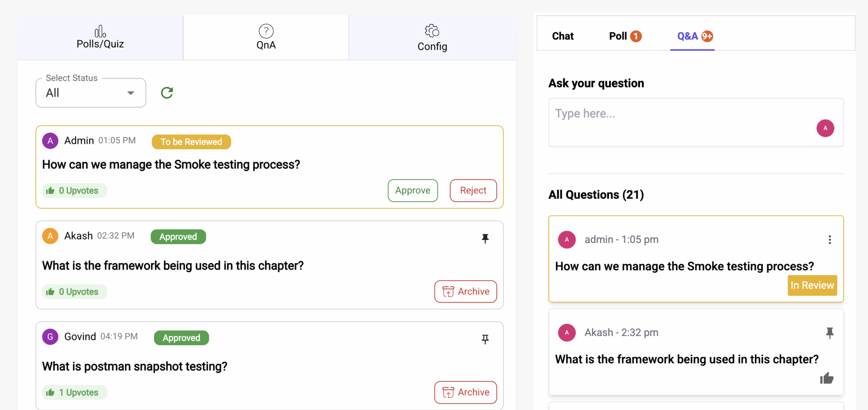Open three-dot menu on admin's question
The image size is (868, 410).
coord(830,240)
